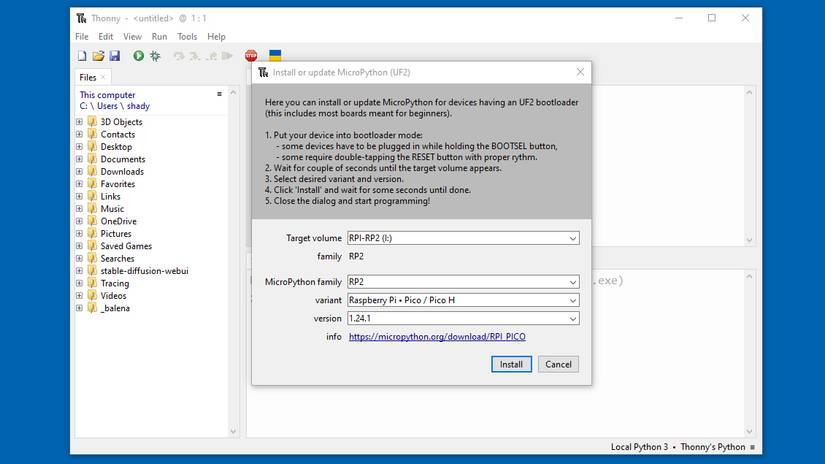Select the Videos folder

113,296
